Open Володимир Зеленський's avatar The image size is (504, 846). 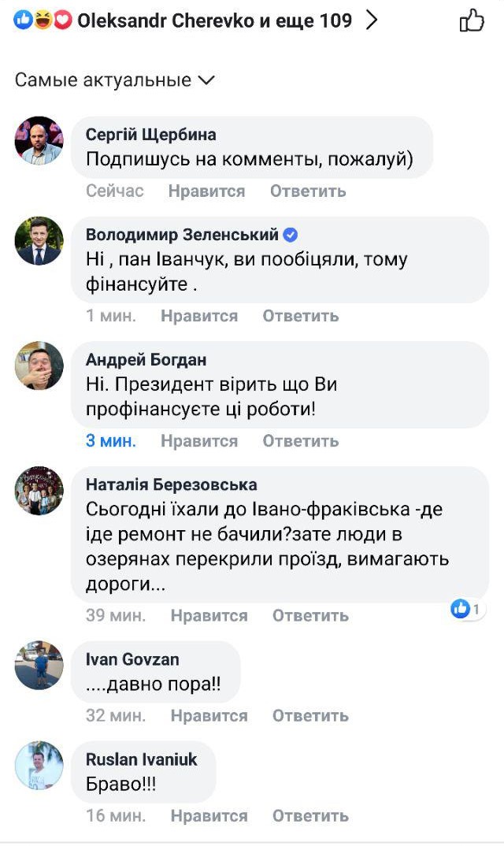(x=37, y=242)
